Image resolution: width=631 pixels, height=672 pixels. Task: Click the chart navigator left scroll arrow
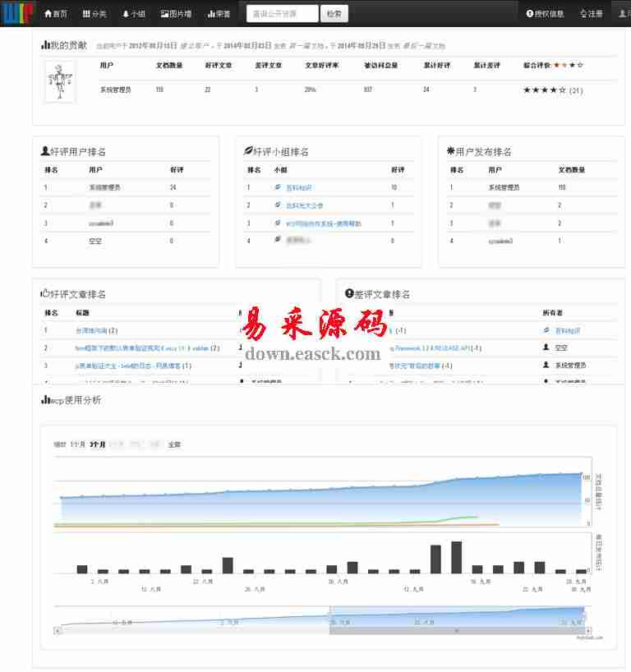tap(58, 630)
